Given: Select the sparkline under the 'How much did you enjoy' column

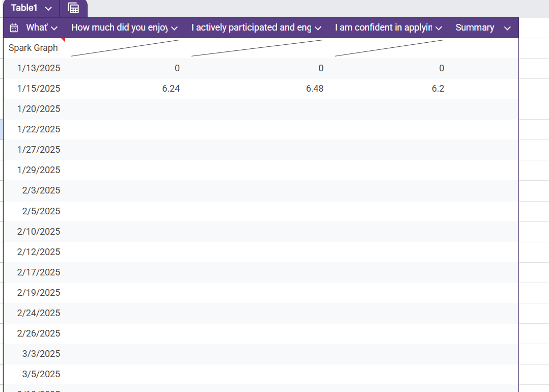Looking at the screenshot, I should coord(125,48).
